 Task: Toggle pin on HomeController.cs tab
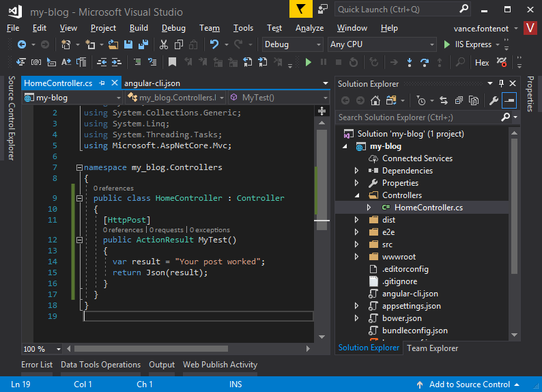coord(102,83)
